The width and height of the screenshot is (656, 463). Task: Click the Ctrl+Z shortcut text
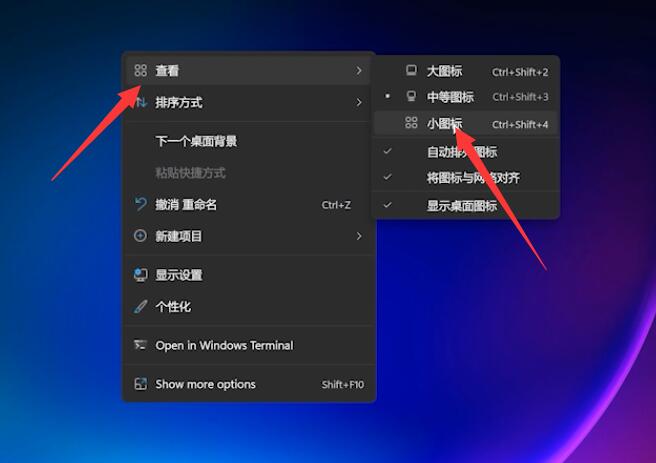[x=336, y=205]
